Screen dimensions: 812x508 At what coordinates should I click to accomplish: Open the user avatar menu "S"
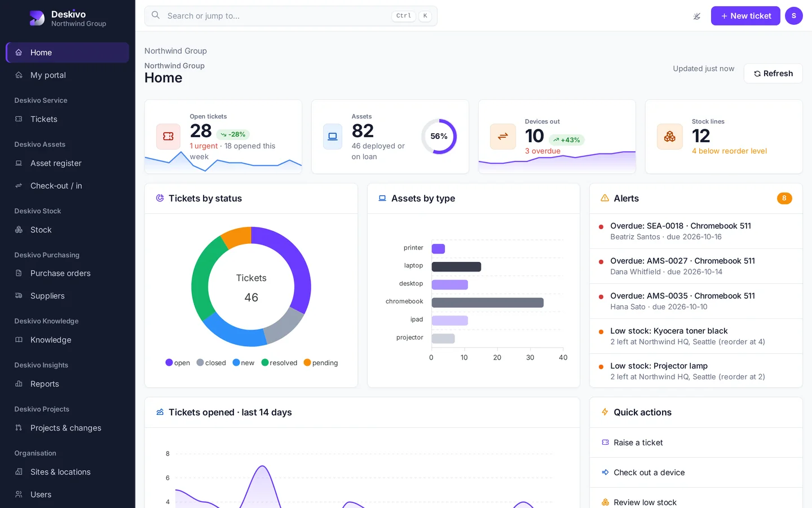coord(793,16)
